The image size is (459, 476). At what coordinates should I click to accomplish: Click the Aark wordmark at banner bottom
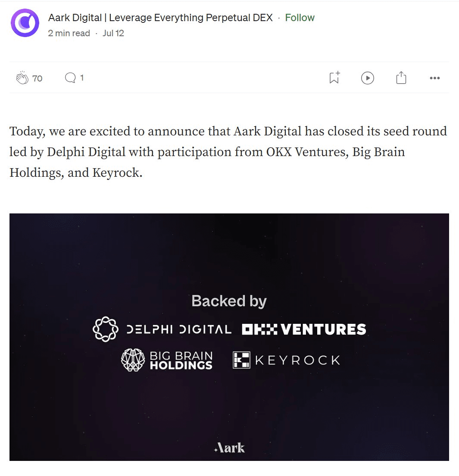coord(229,448)
